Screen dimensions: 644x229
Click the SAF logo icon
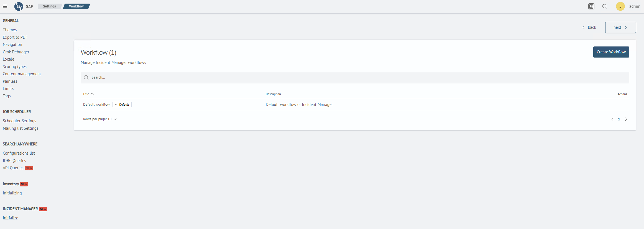click(19, 6)
